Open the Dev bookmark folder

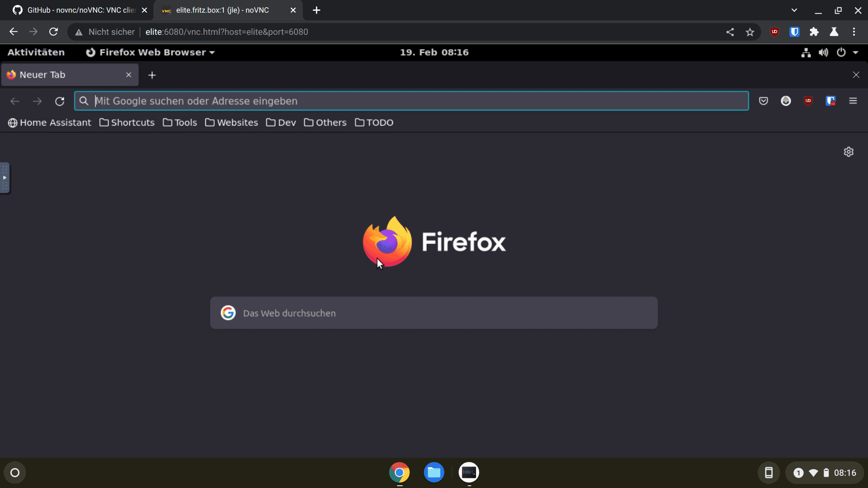coord(281,122)
